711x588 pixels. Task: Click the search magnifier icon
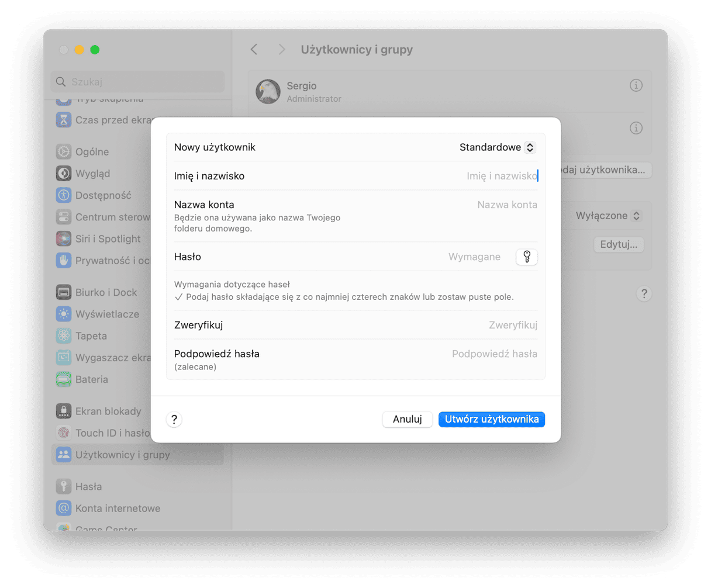click(61, 82)
